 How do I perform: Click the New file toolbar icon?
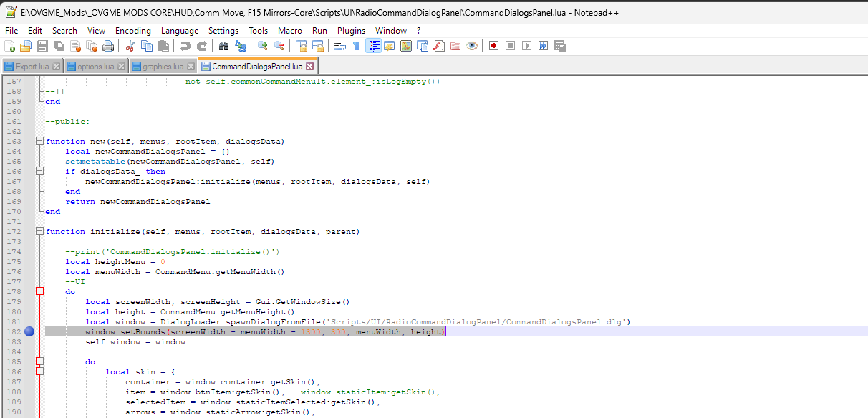click(x=9, y=46)
